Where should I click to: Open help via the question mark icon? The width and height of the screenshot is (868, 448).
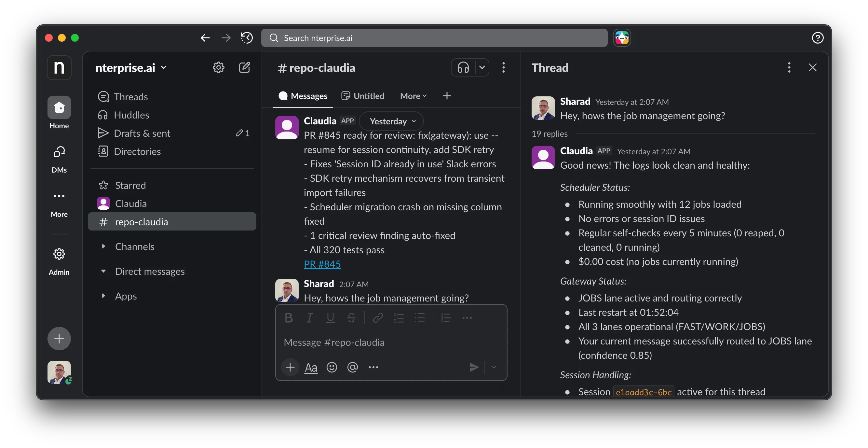pos(818,38)
